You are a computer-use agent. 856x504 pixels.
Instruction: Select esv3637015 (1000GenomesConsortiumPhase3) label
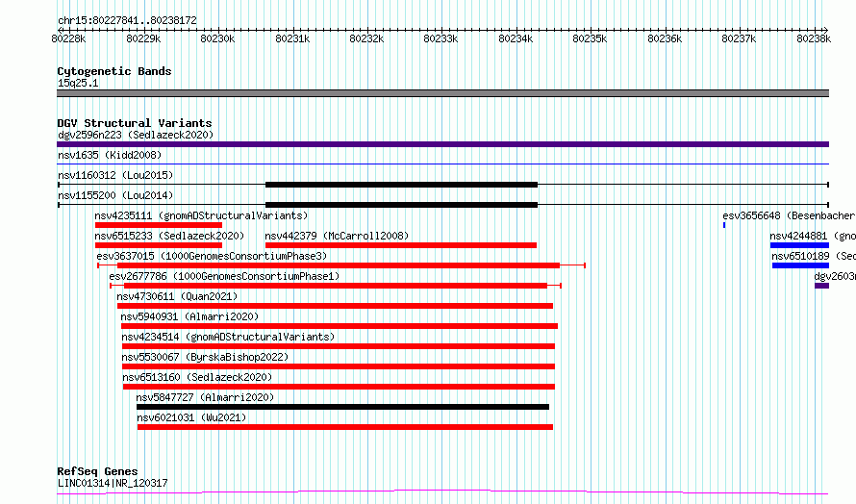(212, 256)
